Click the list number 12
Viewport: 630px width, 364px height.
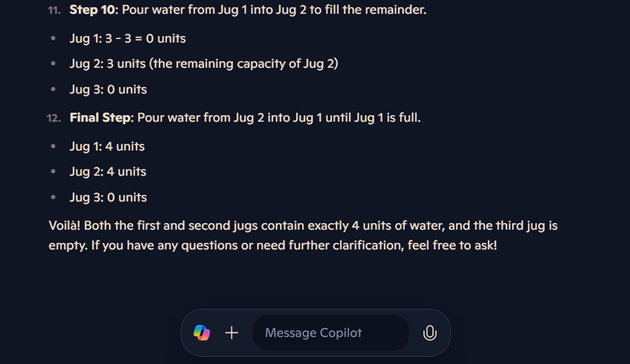pos(53,118)
